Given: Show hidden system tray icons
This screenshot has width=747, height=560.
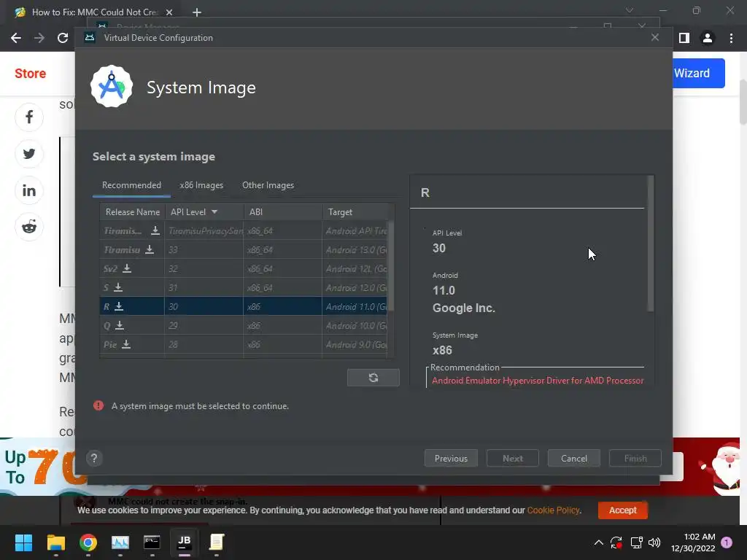Looking at the screenshot, I should coord(599,542).
